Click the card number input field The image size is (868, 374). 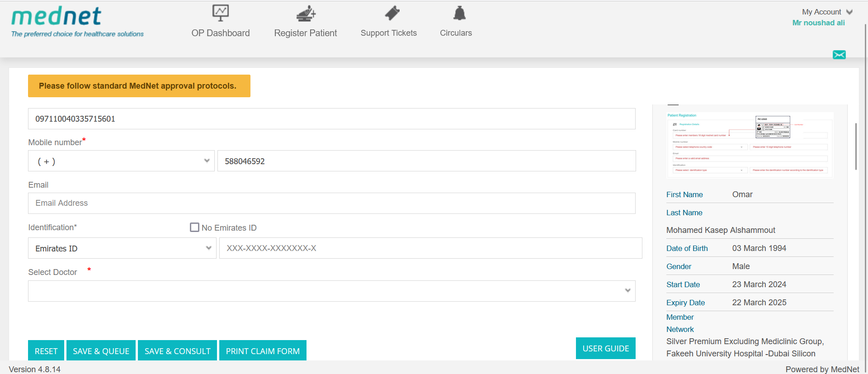click(x=332, y=118)
